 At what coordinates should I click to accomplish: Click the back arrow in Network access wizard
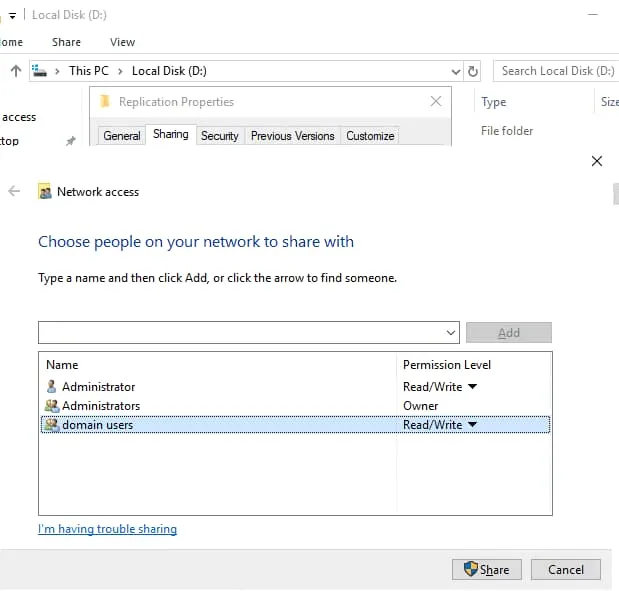click(x=14, y=191)
